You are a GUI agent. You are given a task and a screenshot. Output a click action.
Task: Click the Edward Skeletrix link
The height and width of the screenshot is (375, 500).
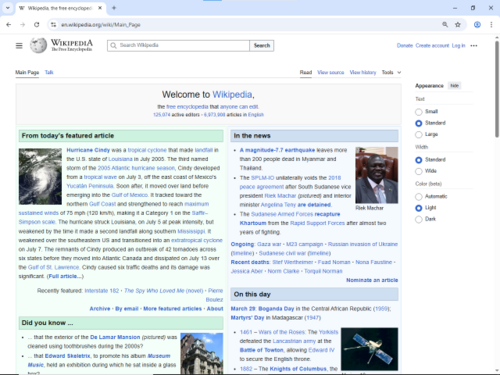(67, 356)
